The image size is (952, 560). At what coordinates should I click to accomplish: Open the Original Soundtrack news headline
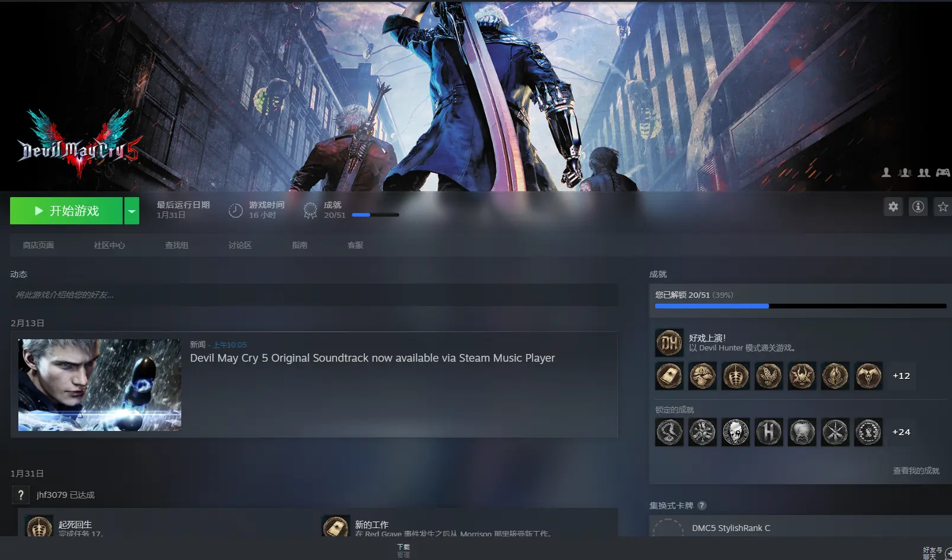coord(373,358)
